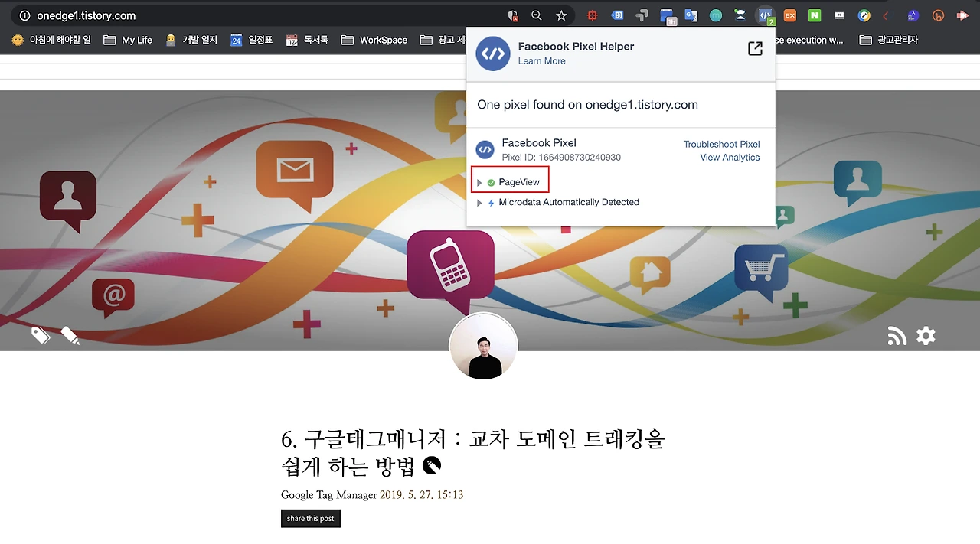The image size is (980, 544).
Task: Open the settings gear icon on the banner
Action: pos(926,336)
